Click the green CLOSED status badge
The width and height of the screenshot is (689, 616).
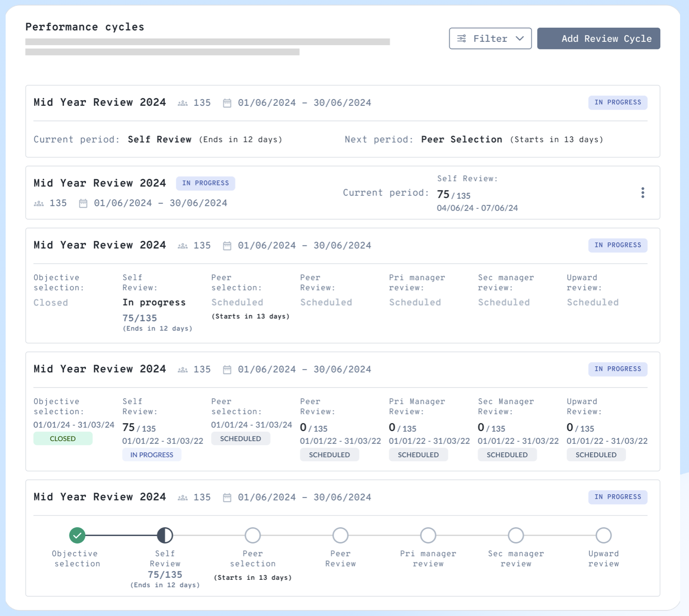click(x=63, y=439)
